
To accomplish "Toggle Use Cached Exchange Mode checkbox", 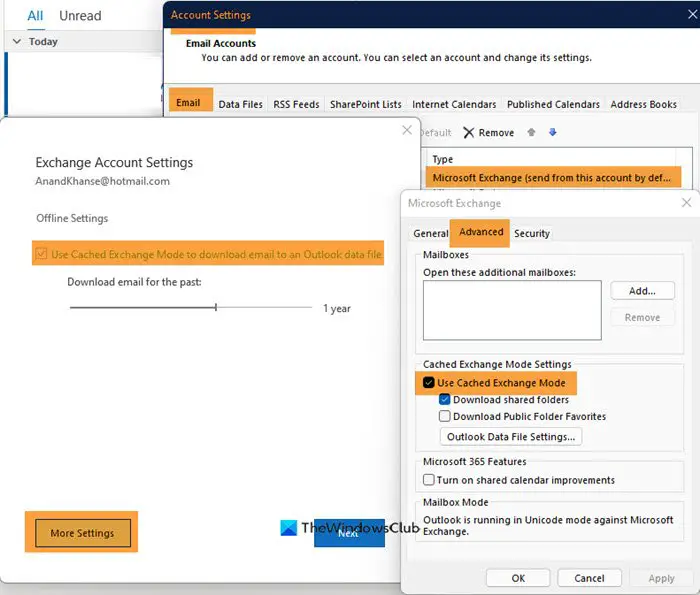I will tap(429, 383).
